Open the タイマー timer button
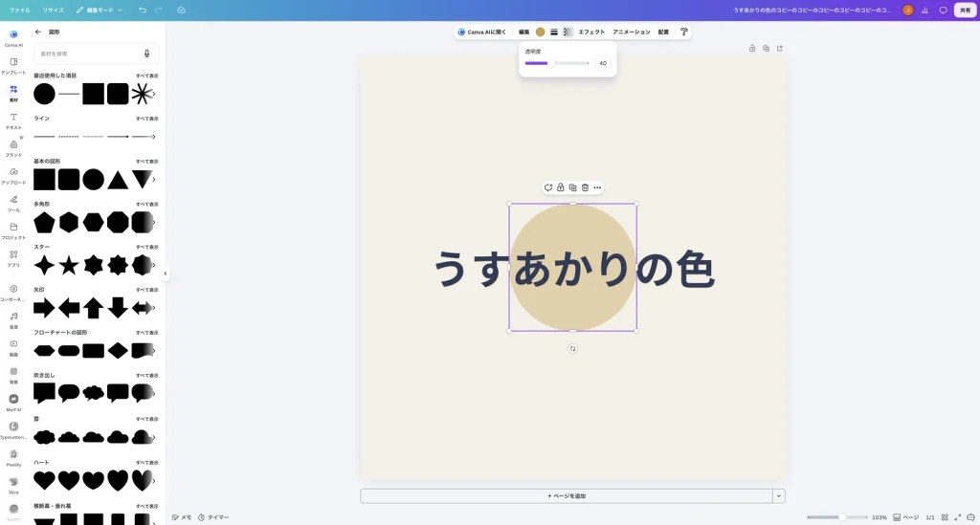 tap(213, 517)
